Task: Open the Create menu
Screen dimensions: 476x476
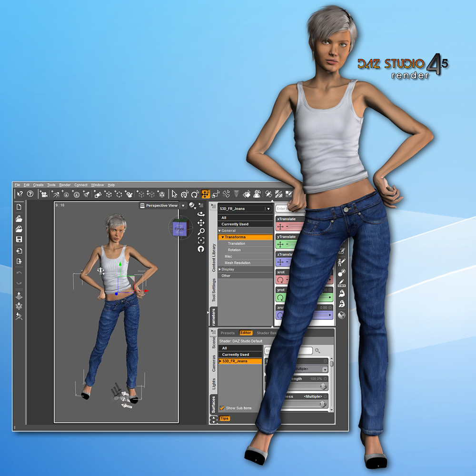Action: (x=38, y=185)
